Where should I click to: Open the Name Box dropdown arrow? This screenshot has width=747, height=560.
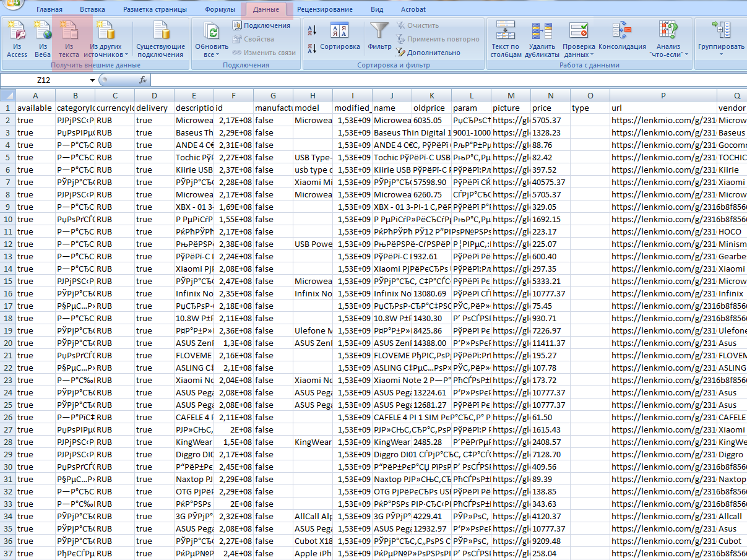93,80
